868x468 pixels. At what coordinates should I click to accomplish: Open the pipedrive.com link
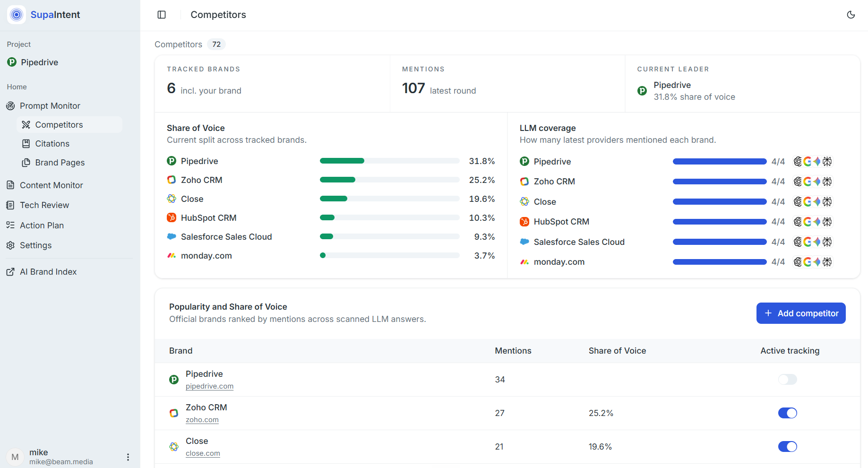point(209,386)
